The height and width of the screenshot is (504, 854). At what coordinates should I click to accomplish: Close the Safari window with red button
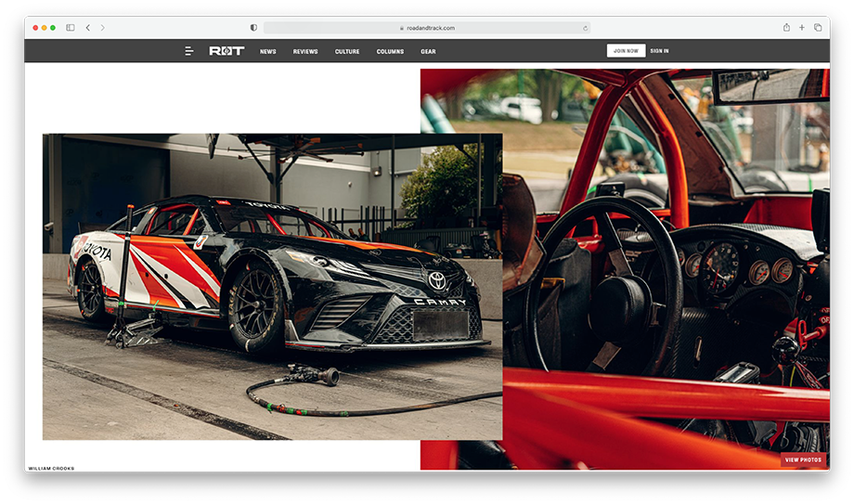[35, 28]
